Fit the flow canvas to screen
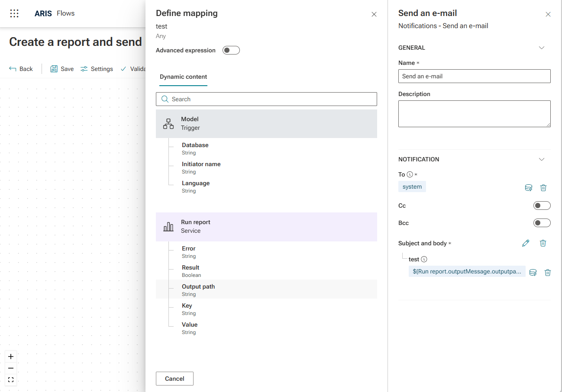This screenshot has width=562, height=392. (x=11, y=380)
